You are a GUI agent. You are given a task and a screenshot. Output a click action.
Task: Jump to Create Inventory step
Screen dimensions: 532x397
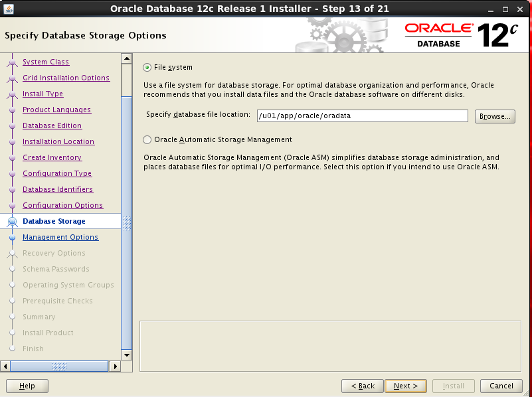pyautogui.click(x=52, y=157)
